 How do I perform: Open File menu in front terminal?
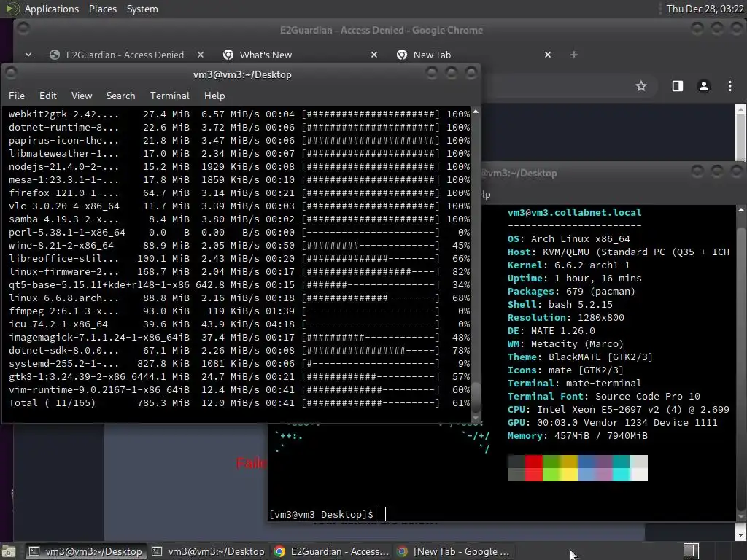(x=17, y=96)
